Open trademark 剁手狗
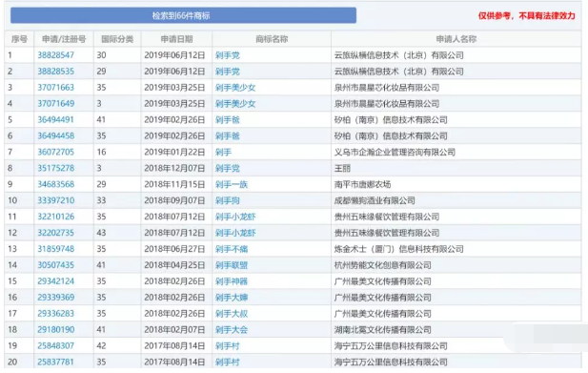The height and width of the screenshot is (373, 588). click(x=227, y=200)
